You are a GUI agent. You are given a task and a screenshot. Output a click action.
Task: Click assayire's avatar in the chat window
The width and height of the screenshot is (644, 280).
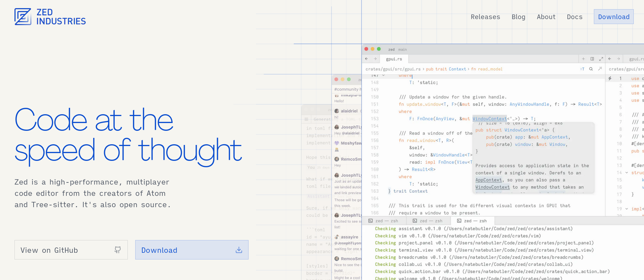[337, 237]
